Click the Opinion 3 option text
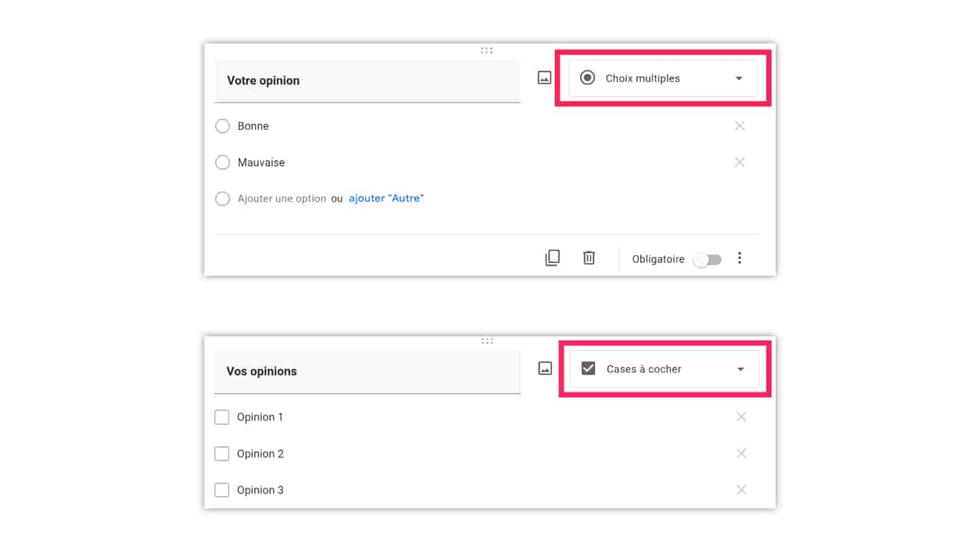The image size is (980, 551). click(x=260, y=490)
